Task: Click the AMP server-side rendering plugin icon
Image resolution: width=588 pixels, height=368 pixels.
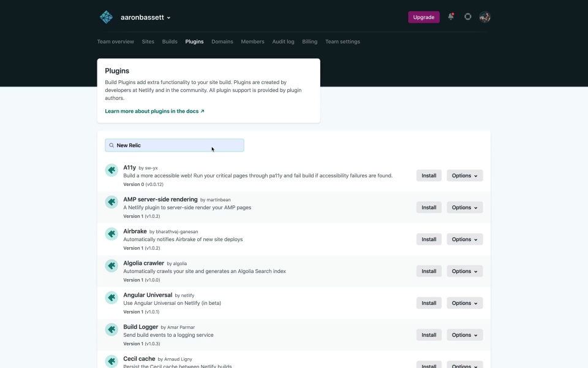Action: tap(111, 202)
